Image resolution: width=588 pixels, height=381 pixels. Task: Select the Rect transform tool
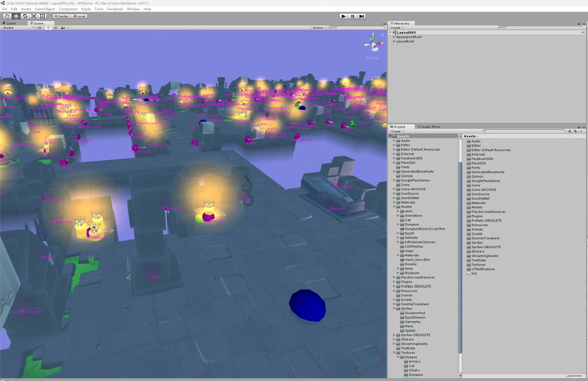(43, 16)
